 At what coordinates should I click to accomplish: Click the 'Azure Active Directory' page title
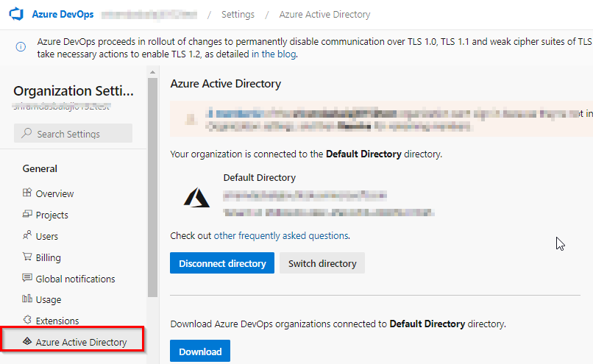(225, 84)
